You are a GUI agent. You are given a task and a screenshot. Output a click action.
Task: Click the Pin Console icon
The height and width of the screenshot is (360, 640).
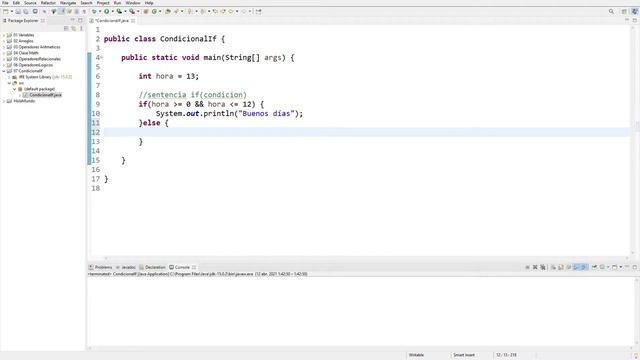[x=594, y=267]
